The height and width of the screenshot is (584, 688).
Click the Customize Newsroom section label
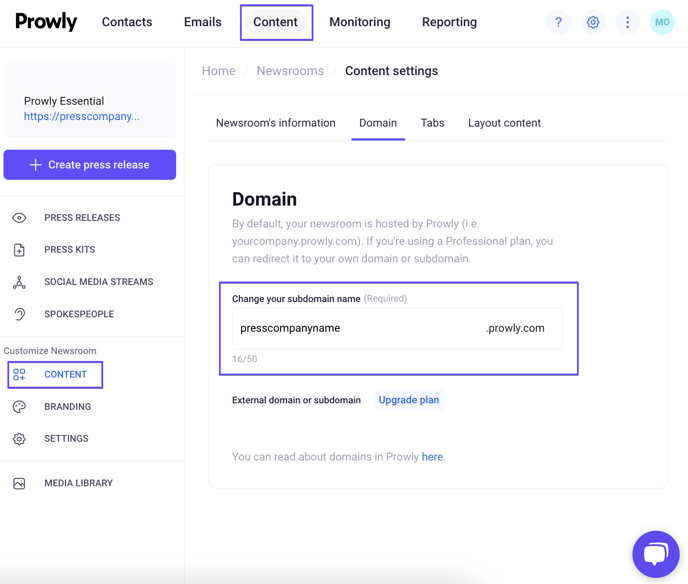pyautogui.click(x=50, y=351)
